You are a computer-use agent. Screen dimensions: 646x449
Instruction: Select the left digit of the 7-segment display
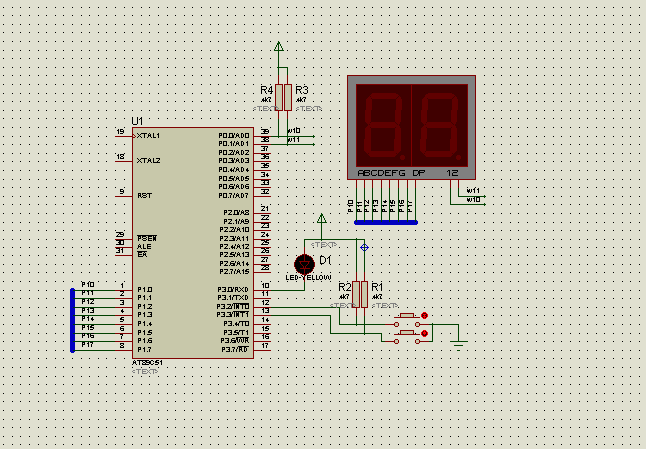tap(384, 126)
